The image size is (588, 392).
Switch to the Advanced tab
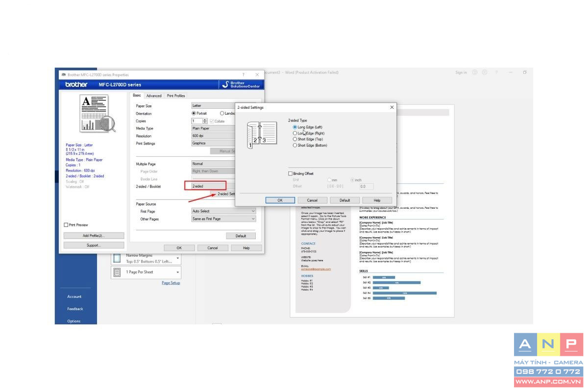click(154, 96)
